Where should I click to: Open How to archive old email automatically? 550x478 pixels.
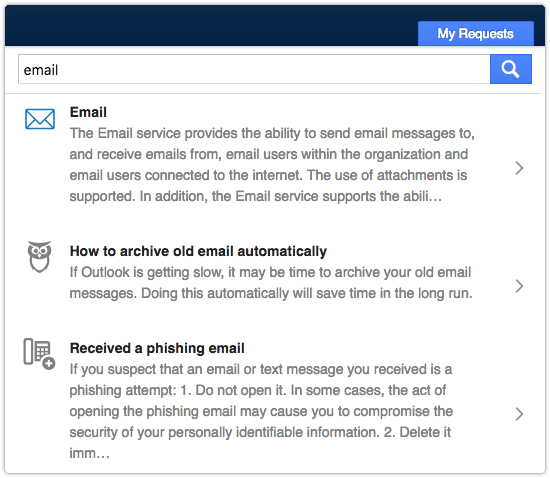click(198, 251)
